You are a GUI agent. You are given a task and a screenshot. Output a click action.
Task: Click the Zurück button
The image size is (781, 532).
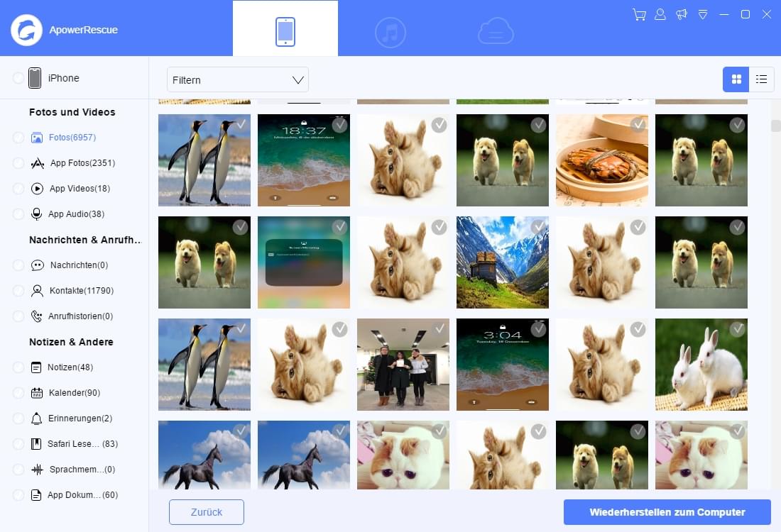click(x=207, y=512)
